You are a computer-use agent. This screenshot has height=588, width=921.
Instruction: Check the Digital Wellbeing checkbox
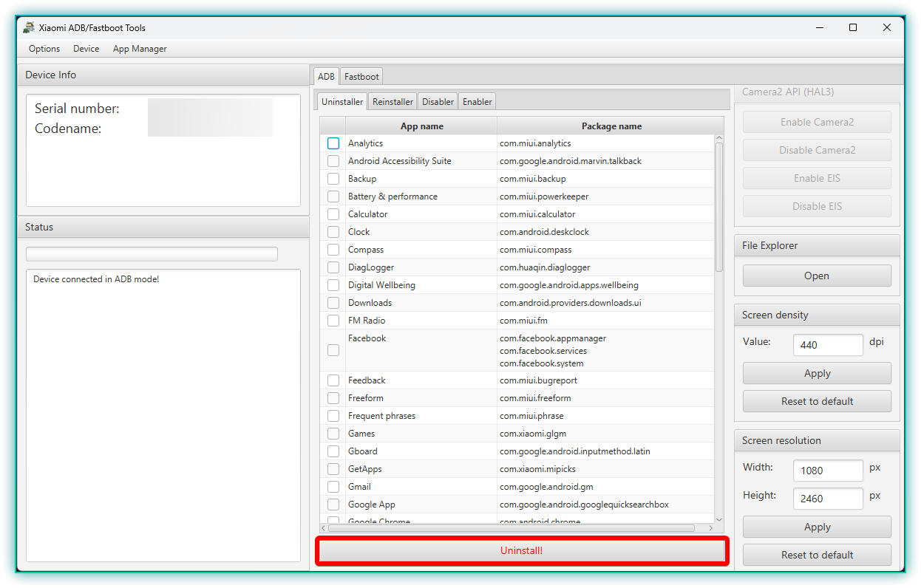coord(333,285)
